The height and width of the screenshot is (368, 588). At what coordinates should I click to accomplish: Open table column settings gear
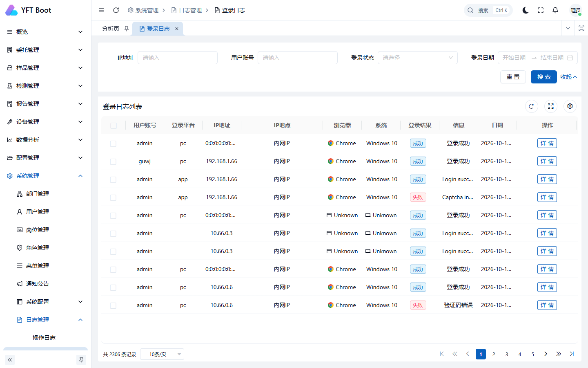point(570,106)
